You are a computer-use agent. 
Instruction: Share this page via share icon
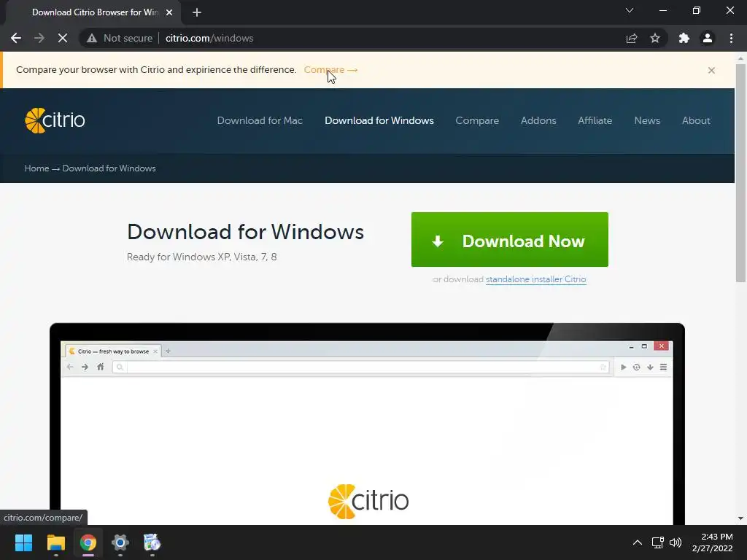coord(632,38)
